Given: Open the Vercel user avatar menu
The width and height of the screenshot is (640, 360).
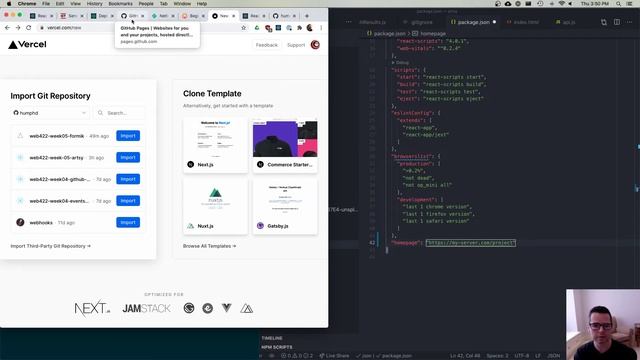Looking at the screenshot, I should [315, 45].
